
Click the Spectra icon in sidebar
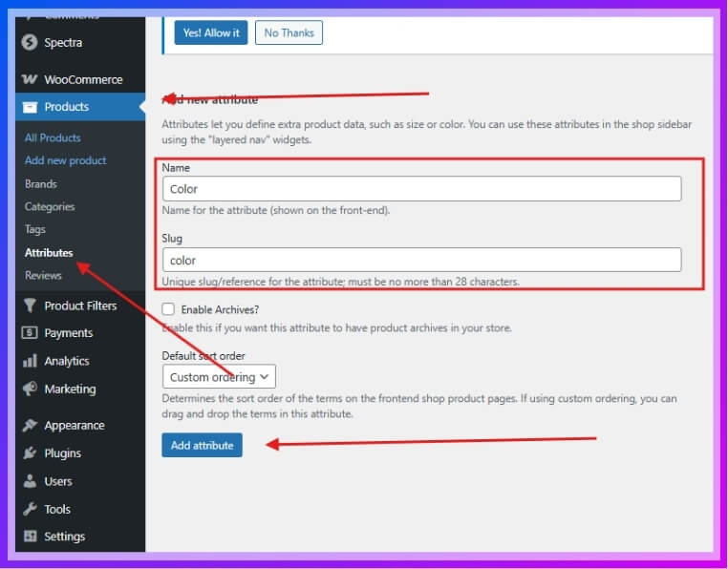[29, 42]
